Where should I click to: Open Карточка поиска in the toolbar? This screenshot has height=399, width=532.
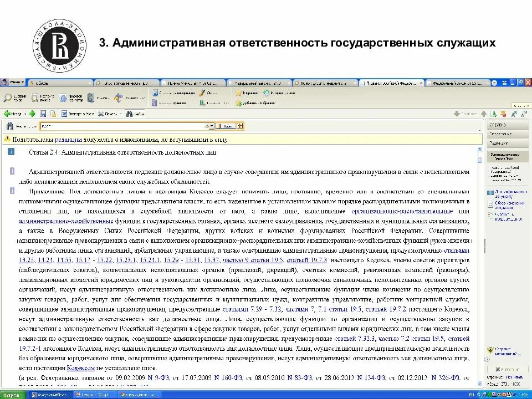click(x=43, y=98)
